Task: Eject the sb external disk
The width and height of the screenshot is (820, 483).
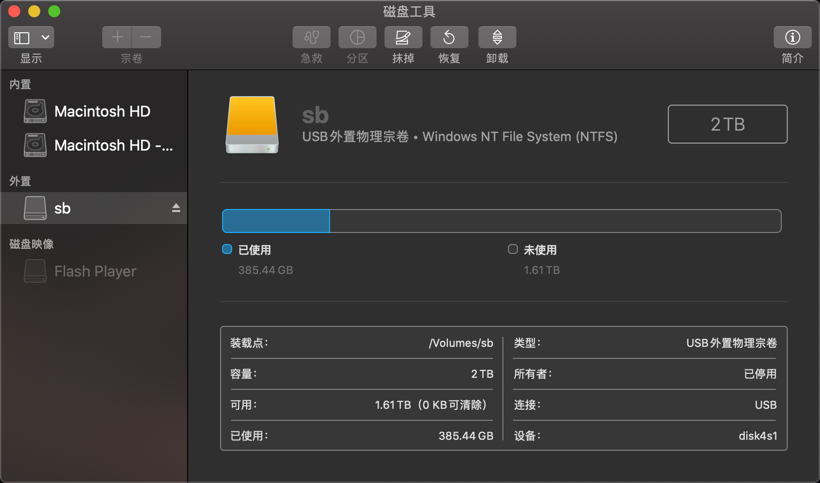Action: [176, 208]
